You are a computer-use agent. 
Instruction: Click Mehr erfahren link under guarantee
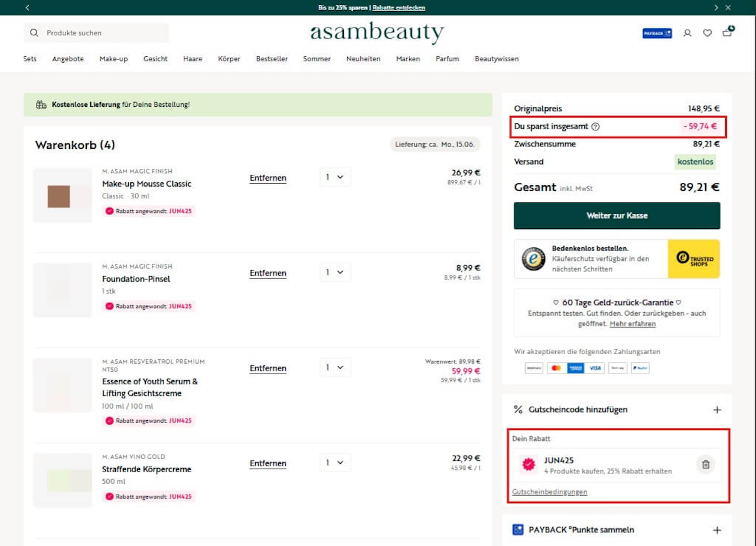click(633, 323)
